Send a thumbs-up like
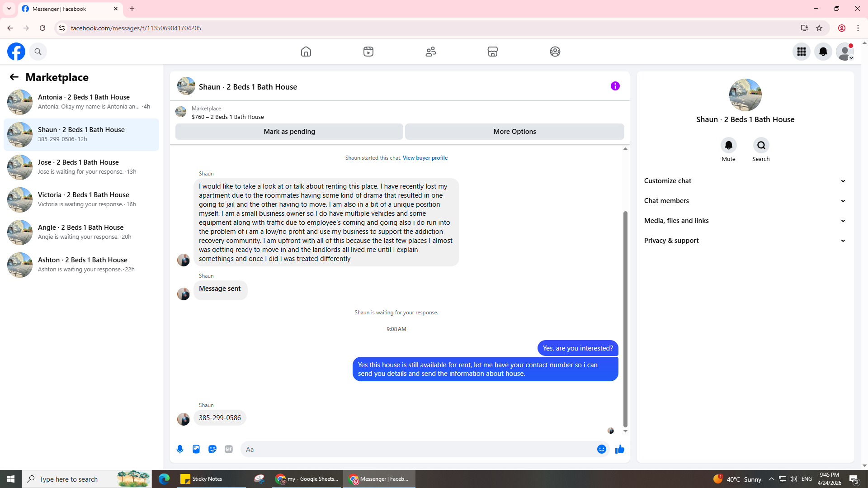 point(620,449)
